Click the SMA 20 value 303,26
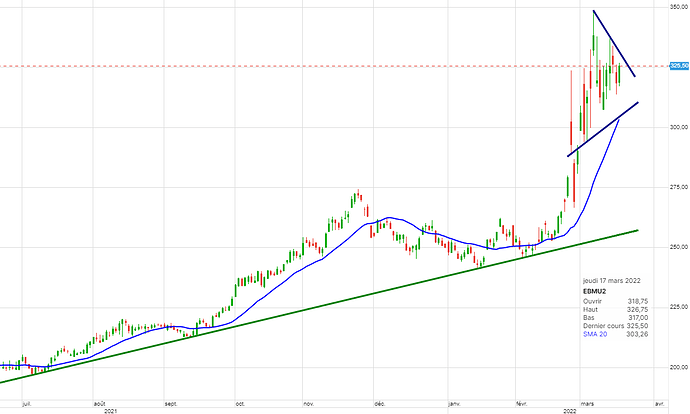The image size is (690, 414). (x=638, y=334)
